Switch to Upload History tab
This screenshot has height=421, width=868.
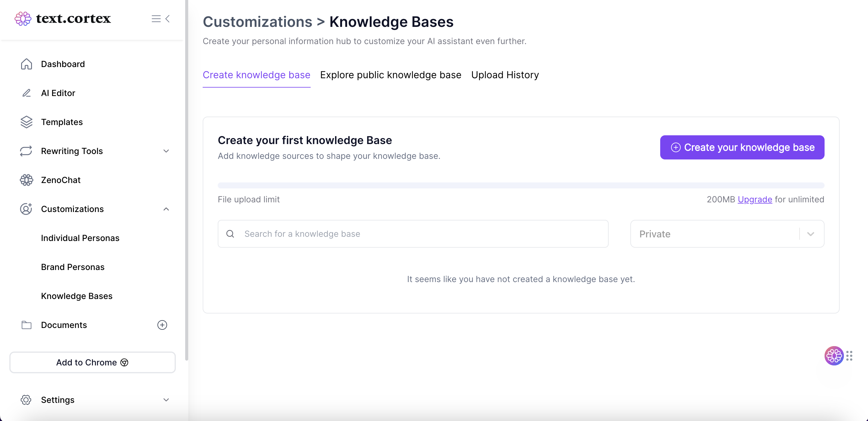click(x=505, y=75)
